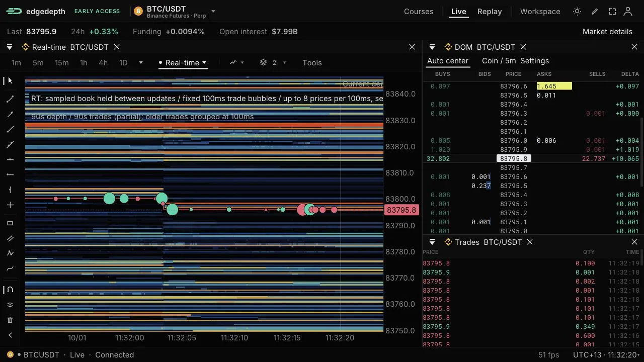Open the Tools button in chart toolbar
This screenshot has height=362, width=644.
click(312, 63)
